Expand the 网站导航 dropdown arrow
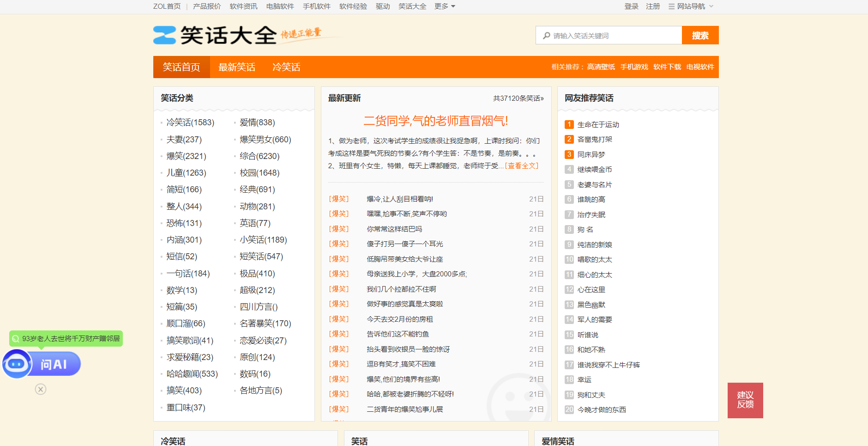 [711, 6]
